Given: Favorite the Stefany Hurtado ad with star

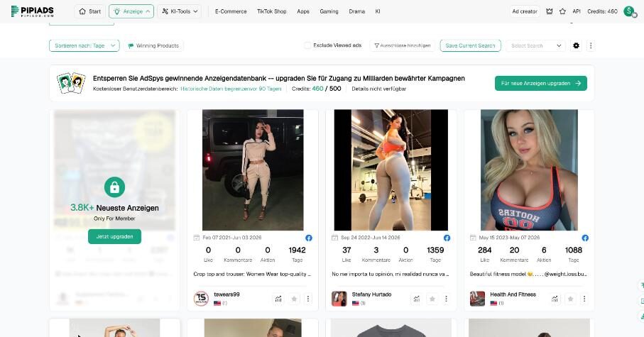Looking at the screenshot, I should (x=432, y=299).
